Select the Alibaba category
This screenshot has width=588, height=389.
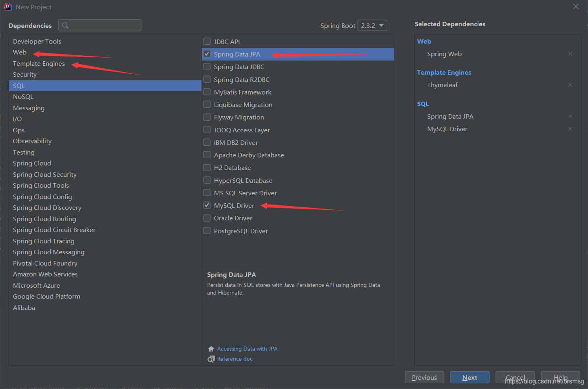[x=105, y=307]
